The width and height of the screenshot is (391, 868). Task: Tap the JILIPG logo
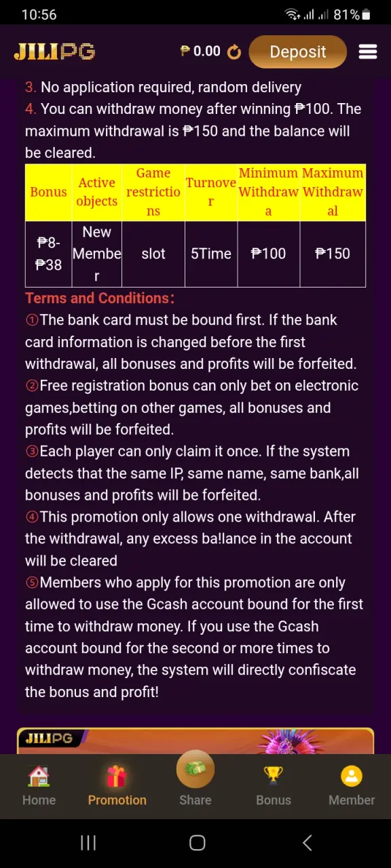tap(54, 52)
